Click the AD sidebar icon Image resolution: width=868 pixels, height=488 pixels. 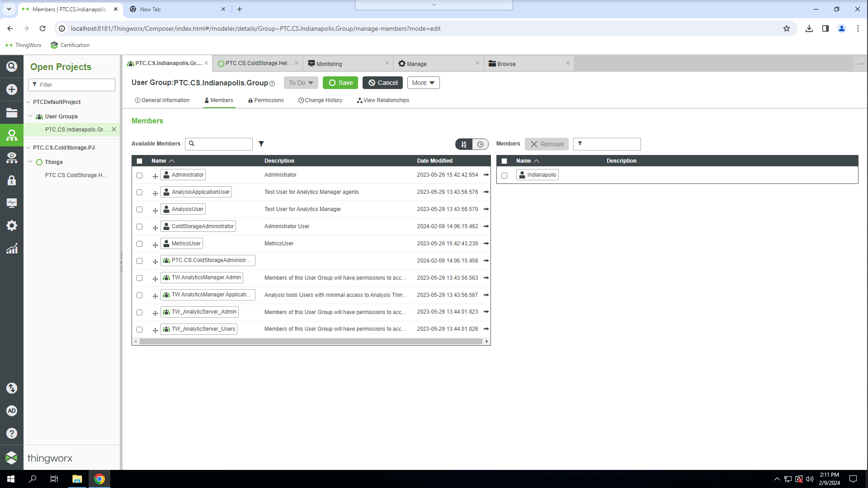12,411
